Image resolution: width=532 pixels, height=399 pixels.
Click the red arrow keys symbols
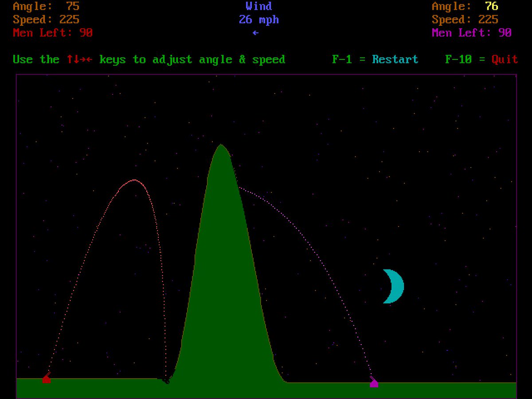80,59
